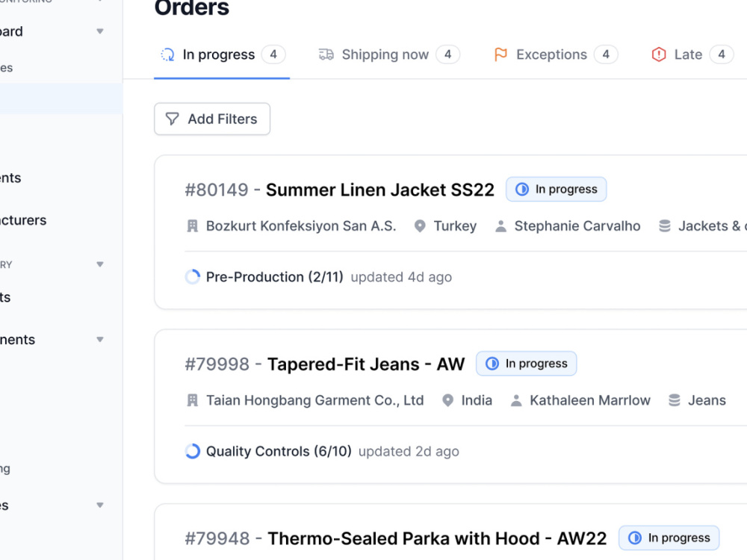747x560 pixels.
Task: Click the Exceptions count badge 4
Action: coord(606,55)
